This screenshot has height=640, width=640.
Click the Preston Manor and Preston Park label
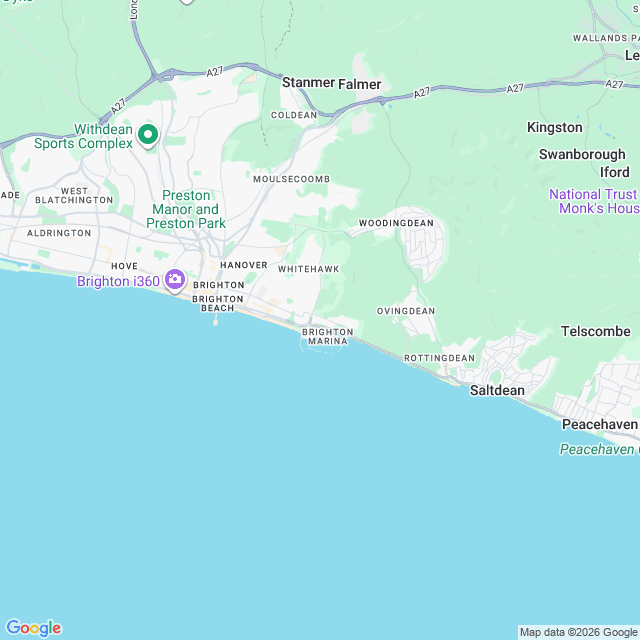(x=186, y=209)
